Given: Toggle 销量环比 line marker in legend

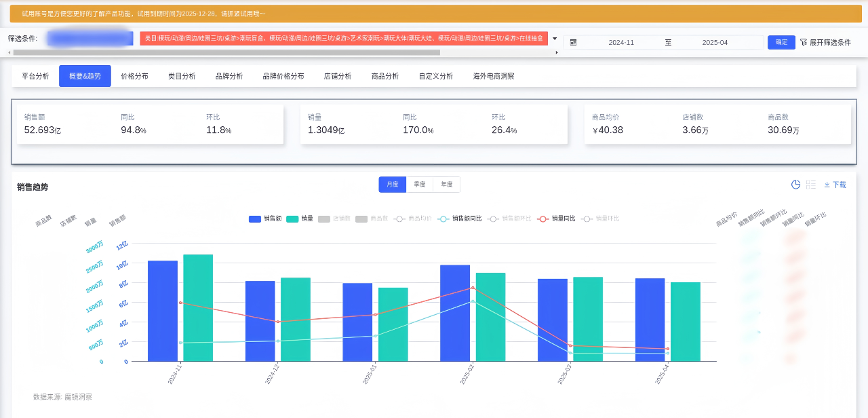Looking at the screenshot, I should pyautogui.click(x=587, y=218).
